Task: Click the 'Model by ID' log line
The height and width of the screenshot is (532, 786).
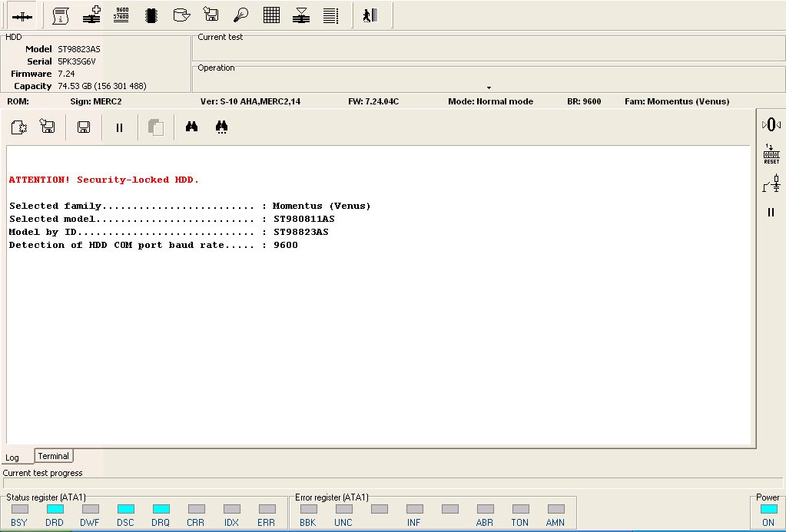Action: (x=169, y=232)
